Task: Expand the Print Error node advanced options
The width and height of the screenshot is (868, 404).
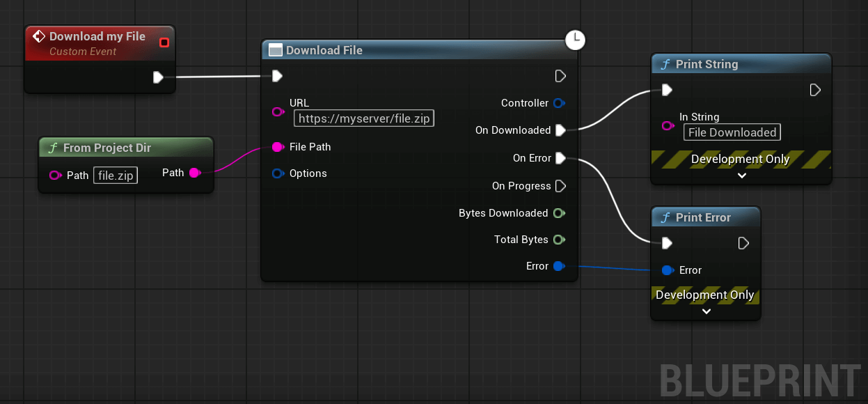Action: (706, 311)
